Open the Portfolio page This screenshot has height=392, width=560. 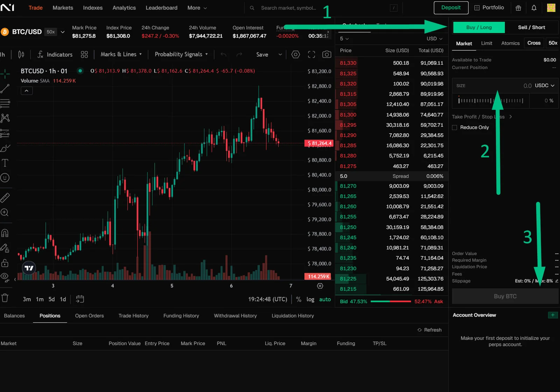tap(489, 8)
